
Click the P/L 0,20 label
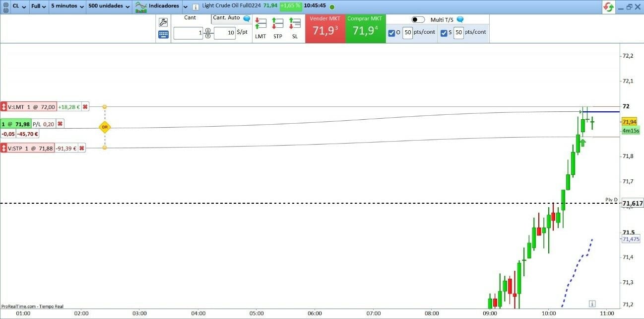(44, 124)
